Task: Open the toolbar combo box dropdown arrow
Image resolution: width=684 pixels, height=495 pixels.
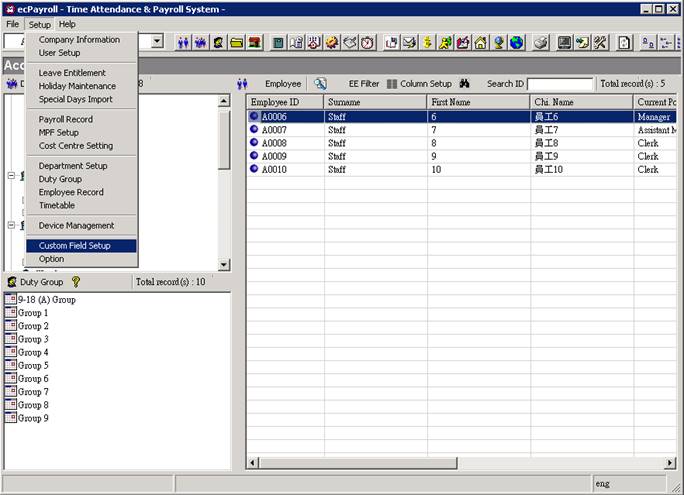Action: [157, 42]
